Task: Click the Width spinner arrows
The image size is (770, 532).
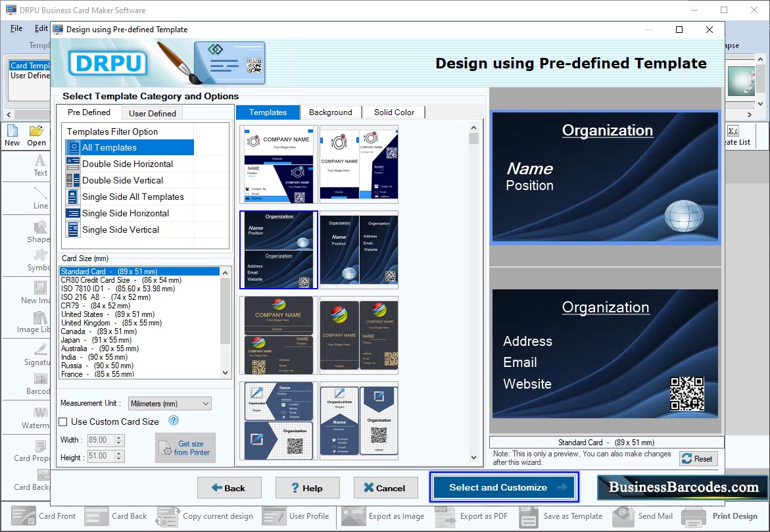Action: click(119, 440)
